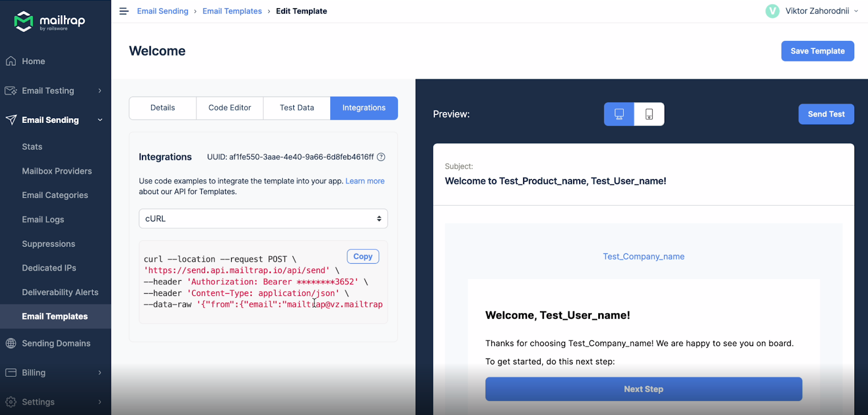Open Email Logs in the sidebar

(43, 220)
